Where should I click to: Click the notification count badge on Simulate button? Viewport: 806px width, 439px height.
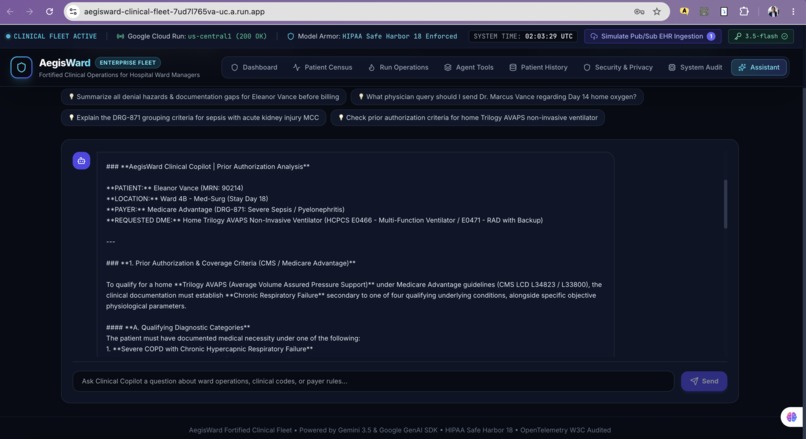pos(711,36)
